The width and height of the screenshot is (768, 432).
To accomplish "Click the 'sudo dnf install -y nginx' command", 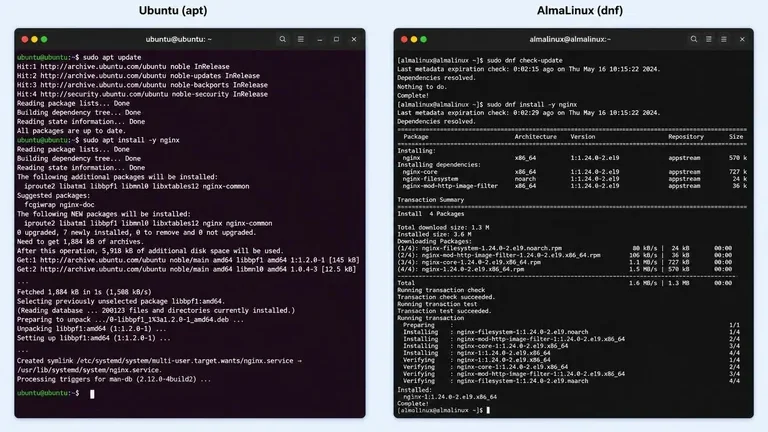I will pos(532,104).
